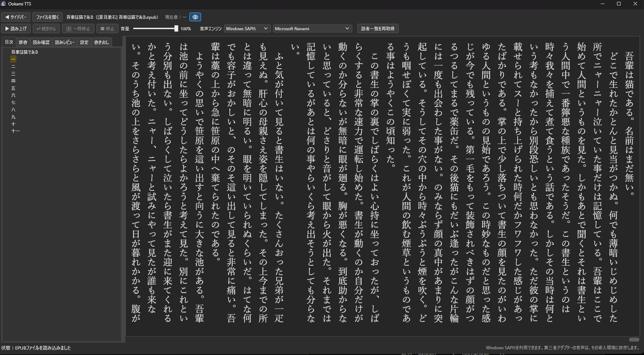Select 吾輩は猫である root in contents tree
Image resolution: width=644 pixels, height=355 pixels.
click(24, 52)
